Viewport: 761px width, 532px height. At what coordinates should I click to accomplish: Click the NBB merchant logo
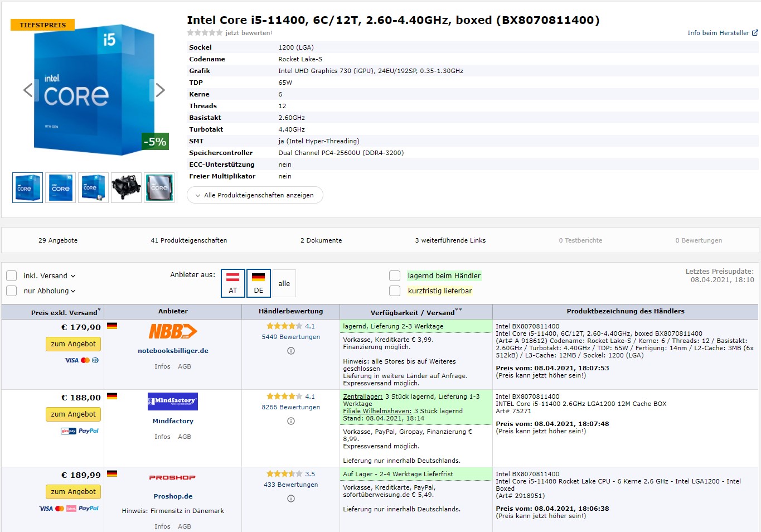(173, 331)
